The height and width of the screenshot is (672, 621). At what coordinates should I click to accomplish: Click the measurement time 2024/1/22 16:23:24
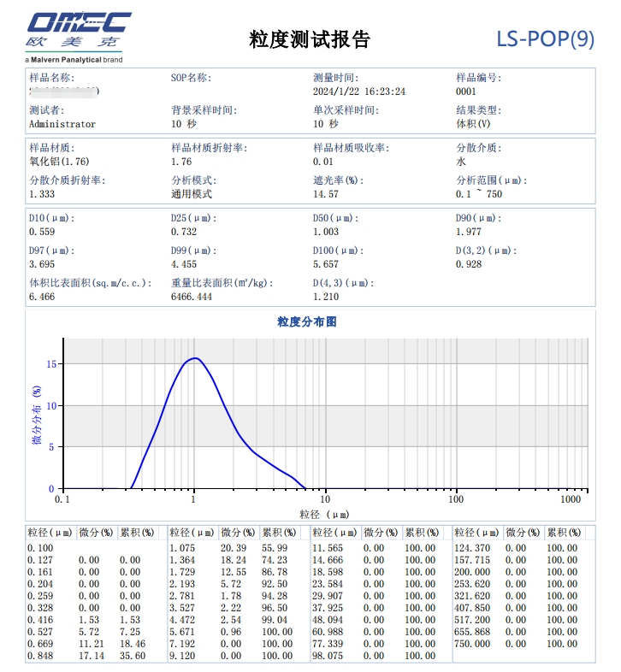coord(359,91)
